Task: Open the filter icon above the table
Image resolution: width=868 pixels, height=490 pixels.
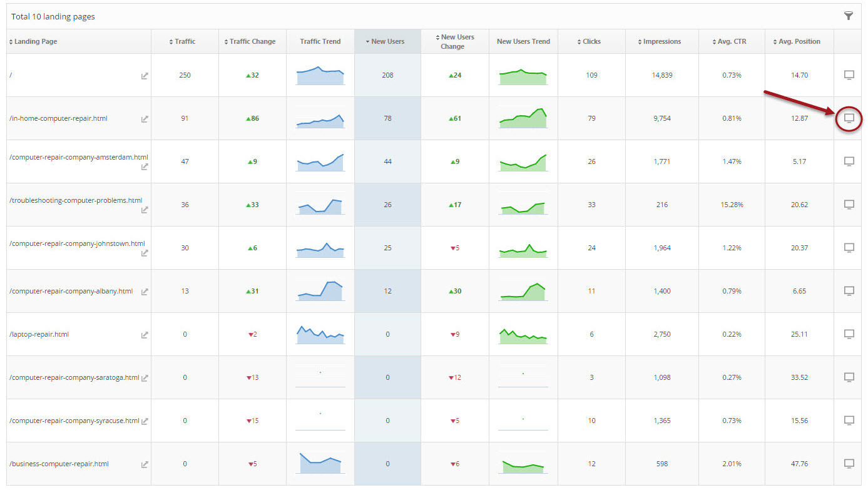Action: pos(849,16)
